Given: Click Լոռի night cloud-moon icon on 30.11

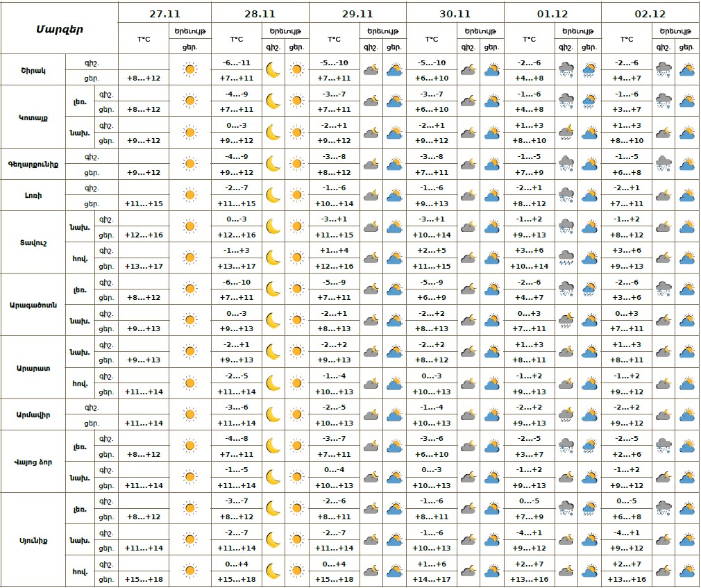Looking at the screenshot, I should (x=468, y=195).
